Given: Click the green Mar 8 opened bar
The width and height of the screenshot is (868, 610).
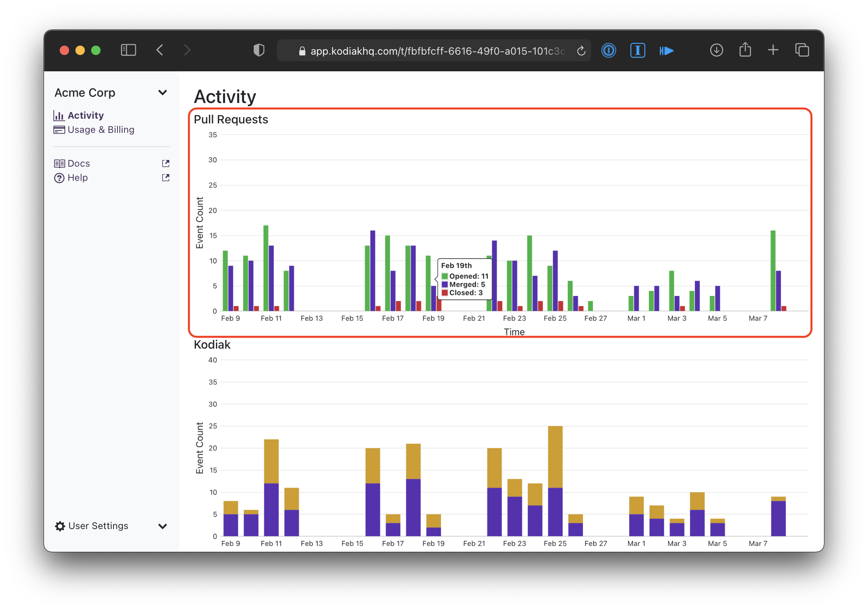Looking at the screenshot, I should point(773,270).
